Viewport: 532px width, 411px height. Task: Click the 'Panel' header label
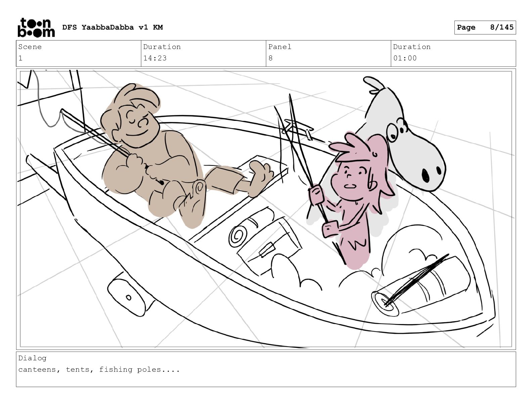pos(280,47)
